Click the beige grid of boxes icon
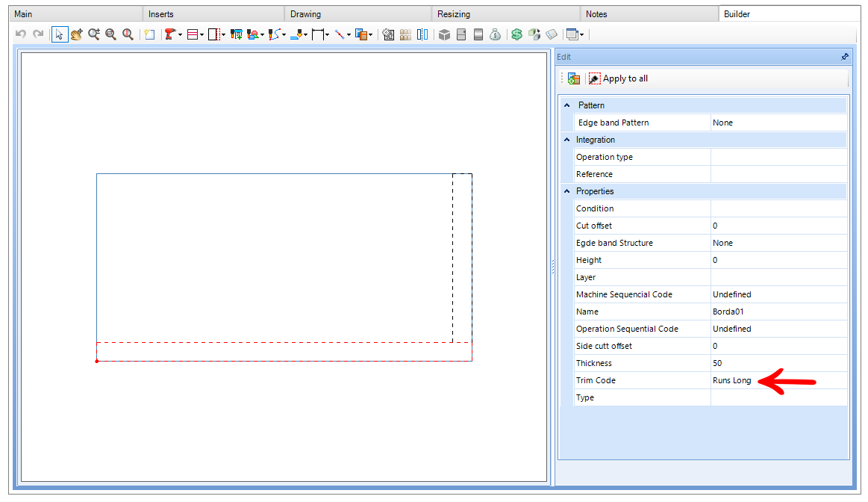This screenshot has height=502, width=868. (x=406, y=34)
